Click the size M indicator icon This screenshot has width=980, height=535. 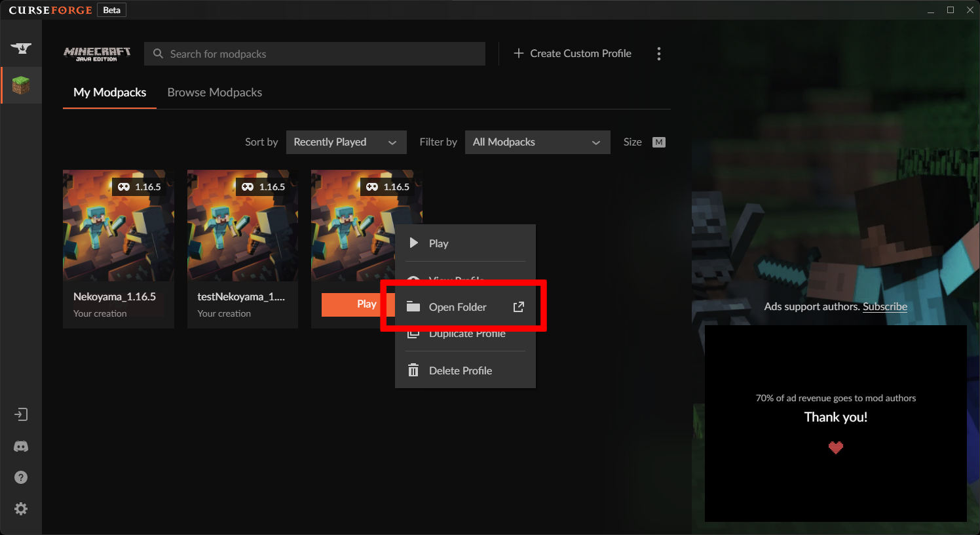[659, 142]
